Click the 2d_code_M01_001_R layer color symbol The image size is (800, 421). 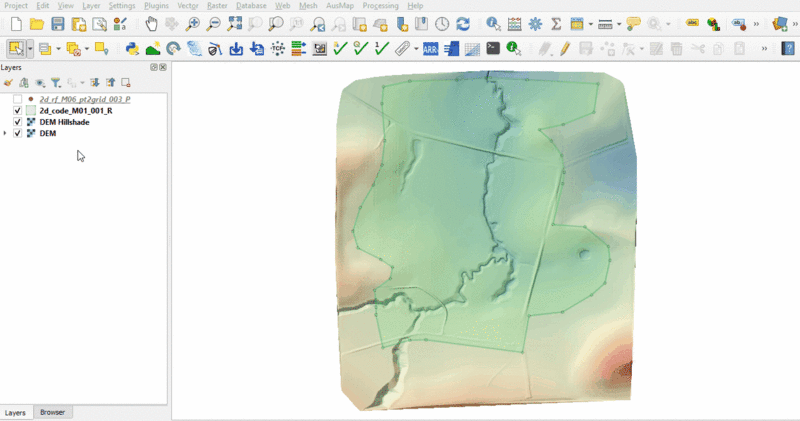[31, 110]
